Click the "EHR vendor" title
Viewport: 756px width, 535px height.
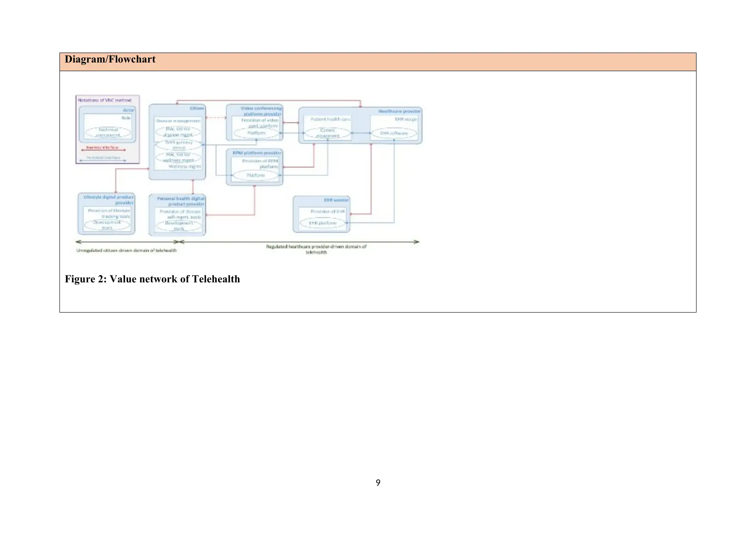click(336, 200)
